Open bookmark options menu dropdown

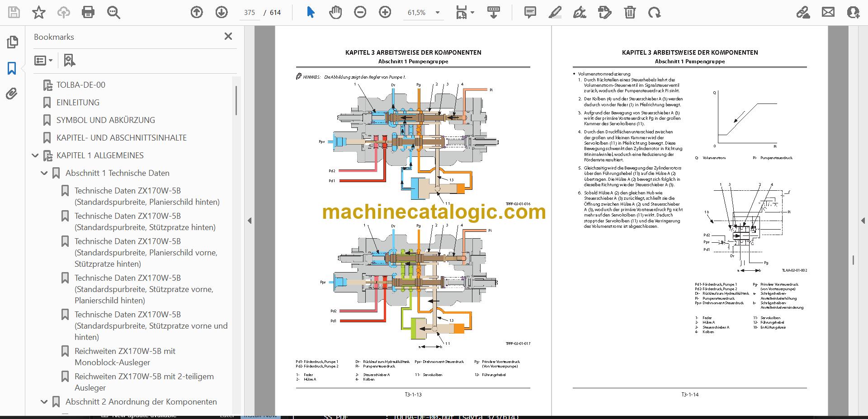43,60
